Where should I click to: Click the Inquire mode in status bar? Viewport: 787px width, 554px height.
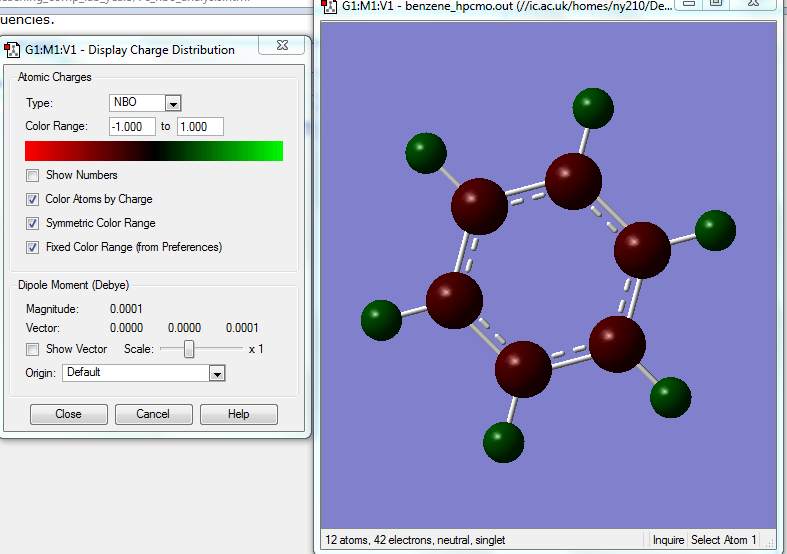click(668, 540)
